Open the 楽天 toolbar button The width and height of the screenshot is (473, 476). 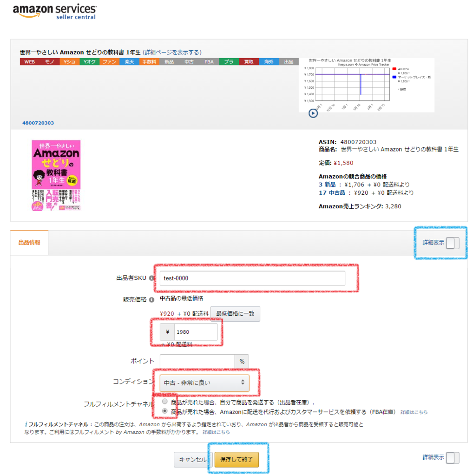click(x=129, y=62)
